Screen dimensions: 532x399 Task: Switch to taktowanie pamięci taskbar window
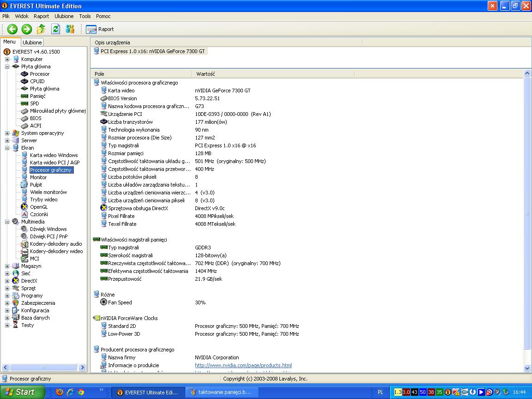pos(222,392)
